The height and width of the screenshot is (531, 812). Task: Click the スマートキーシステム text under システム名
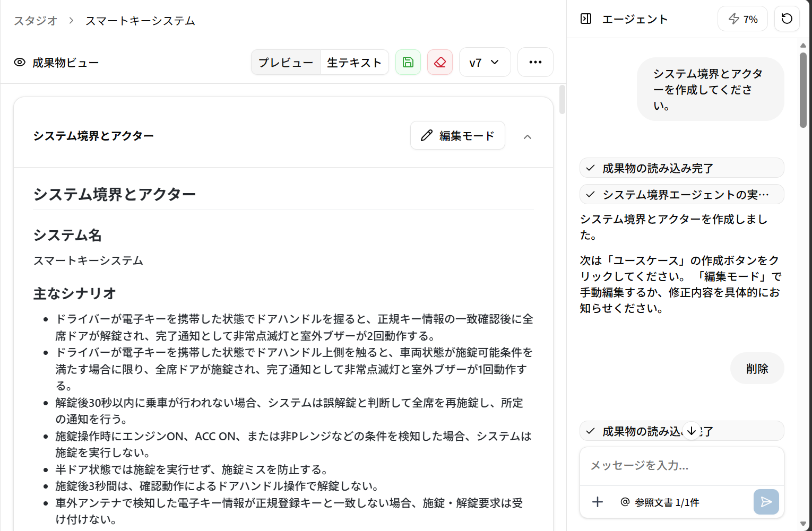pyautogui.click(x=88, y=260)
